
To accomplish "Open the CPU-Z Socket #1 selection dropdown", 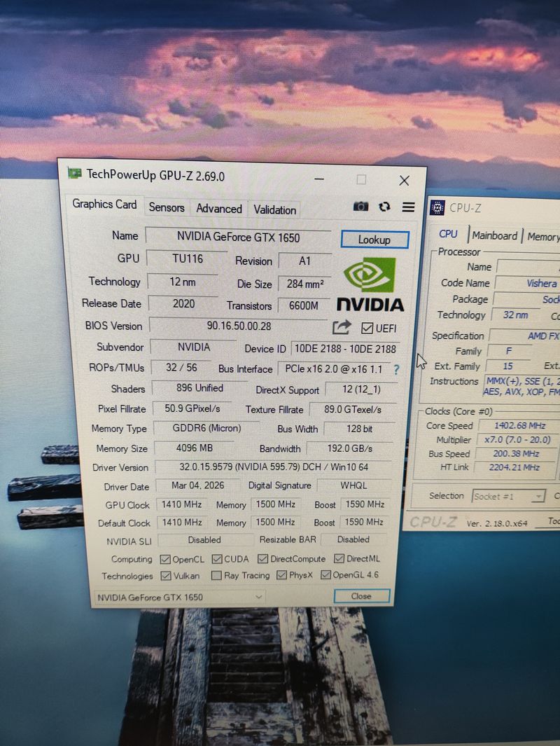I will pyautogui.click(x=508, y=496).
